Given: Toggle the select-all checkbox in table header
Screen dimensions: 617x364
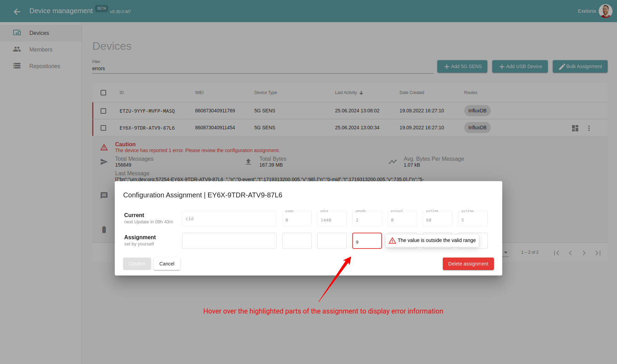Looking at the screenshot, I should coord(103,93).
